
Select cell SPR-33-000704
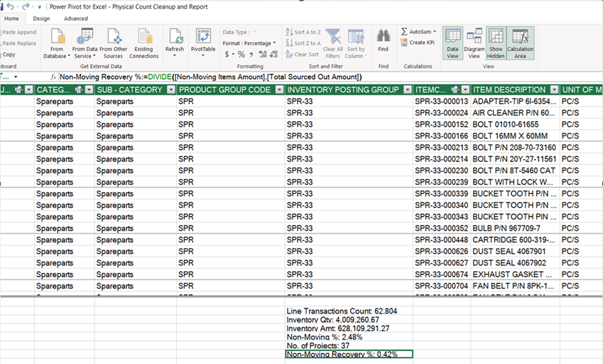pyautogui.click(x=442, y=286)
